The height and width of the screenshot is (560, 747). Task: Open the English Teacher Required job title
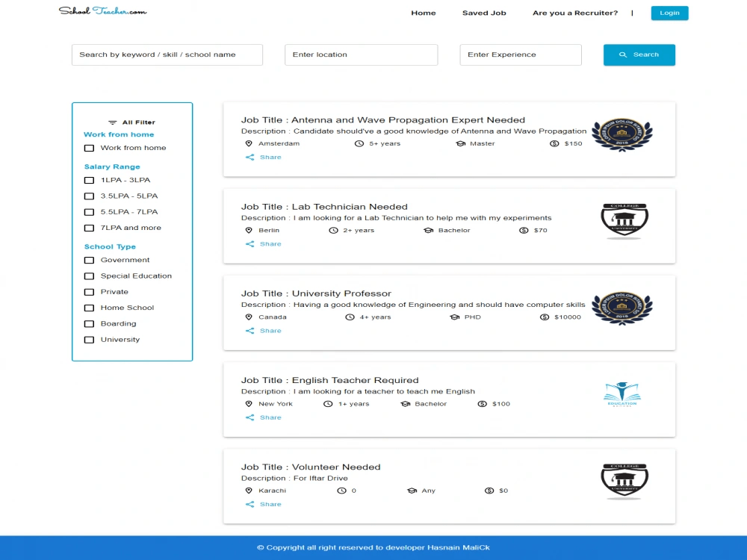(329, 380)
